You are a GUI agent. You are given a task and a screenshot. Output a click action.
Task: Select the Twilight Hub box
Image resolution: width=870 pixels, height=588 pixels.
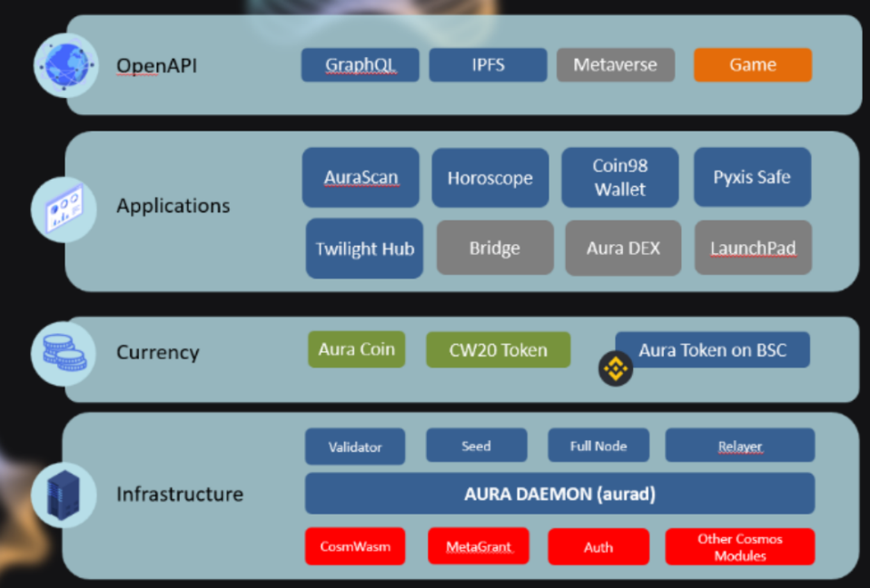click(364, 249)
